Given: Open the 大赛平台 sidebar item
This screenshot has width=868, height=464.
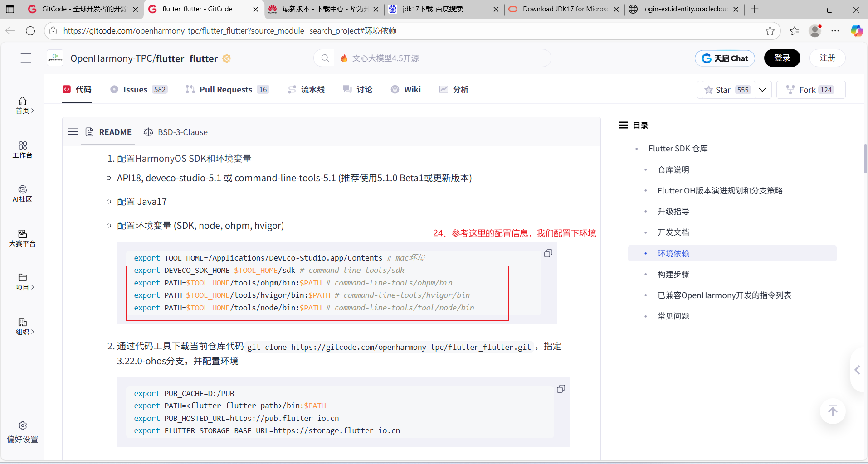Looking at the screenshot, I should tap(23, 238).
